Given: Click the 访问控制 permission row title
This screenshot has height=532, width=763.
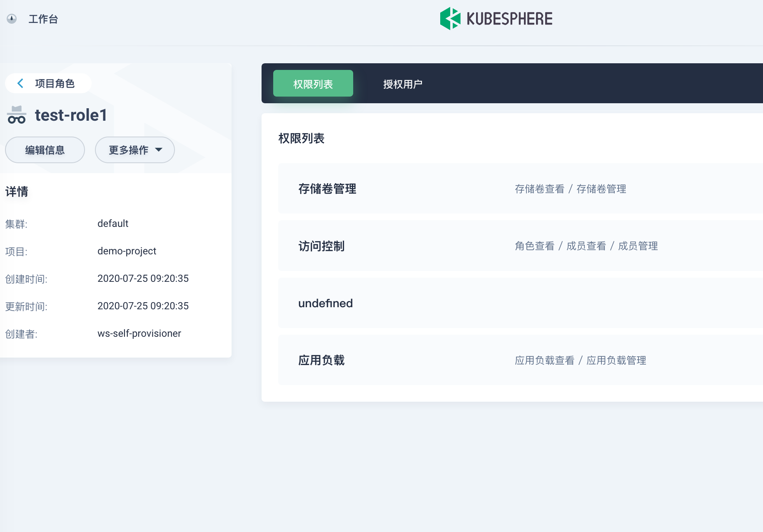Looking at the screenshot, I should [x=322, y=246].
